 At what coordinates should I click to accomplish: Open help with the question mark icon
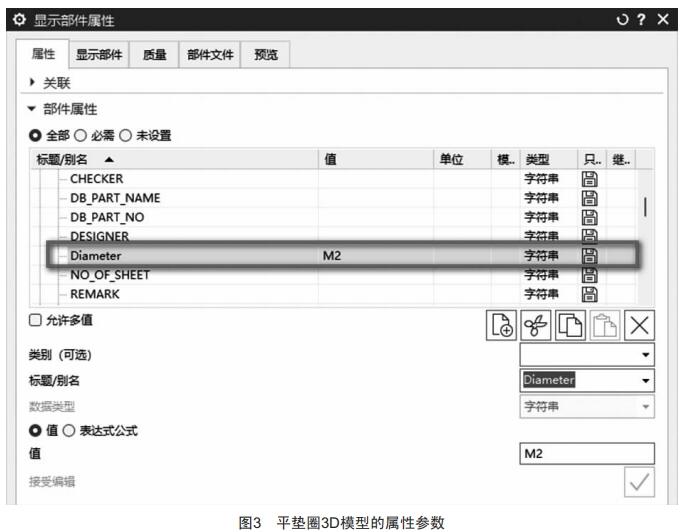click(x=641, y=20)
